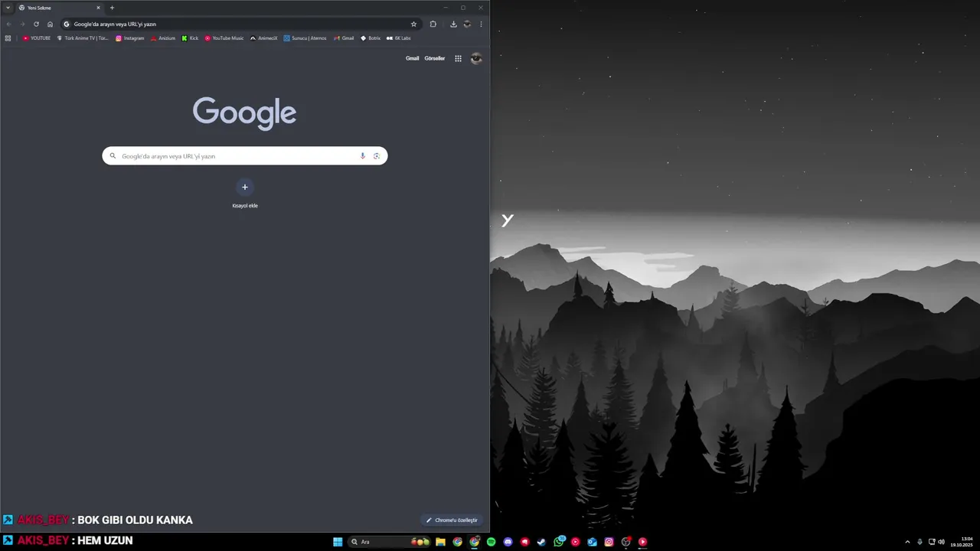The width and height of the screenshot is (980, 551).
Task: Reload the page in Chrome
Action: tap(36, 24)
